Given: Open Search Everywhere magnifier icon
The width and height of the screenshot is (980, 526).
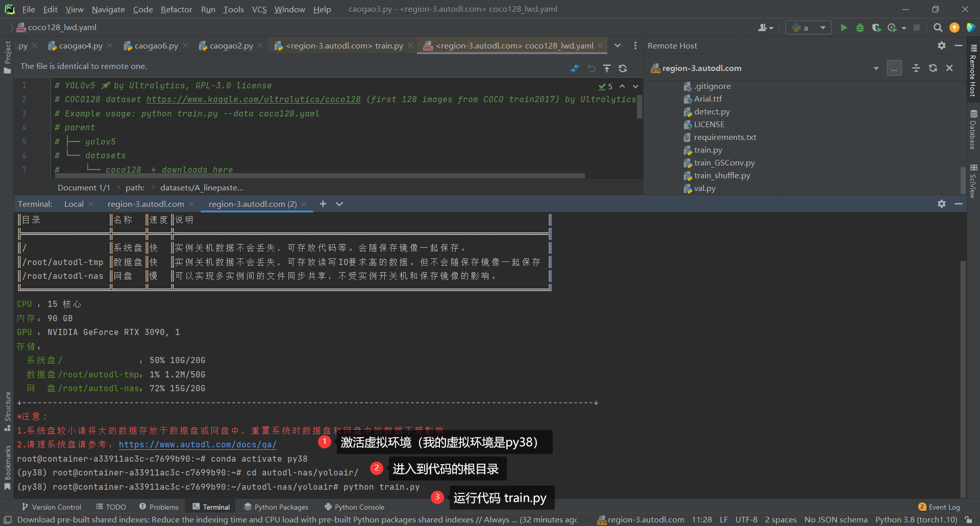Looking at the screenshot, I should point(938,28).
